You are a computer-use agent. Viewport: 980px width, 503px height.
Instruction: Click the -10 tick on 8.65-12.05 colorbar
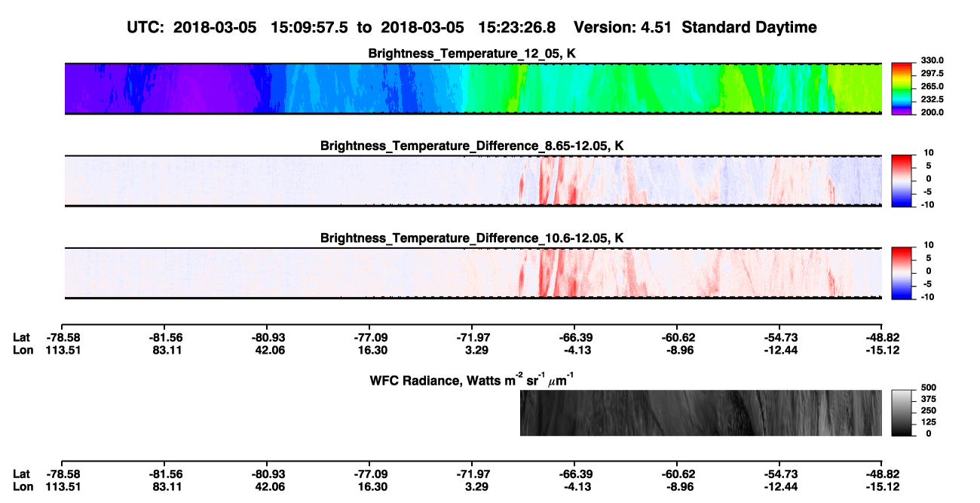point(926,204)
